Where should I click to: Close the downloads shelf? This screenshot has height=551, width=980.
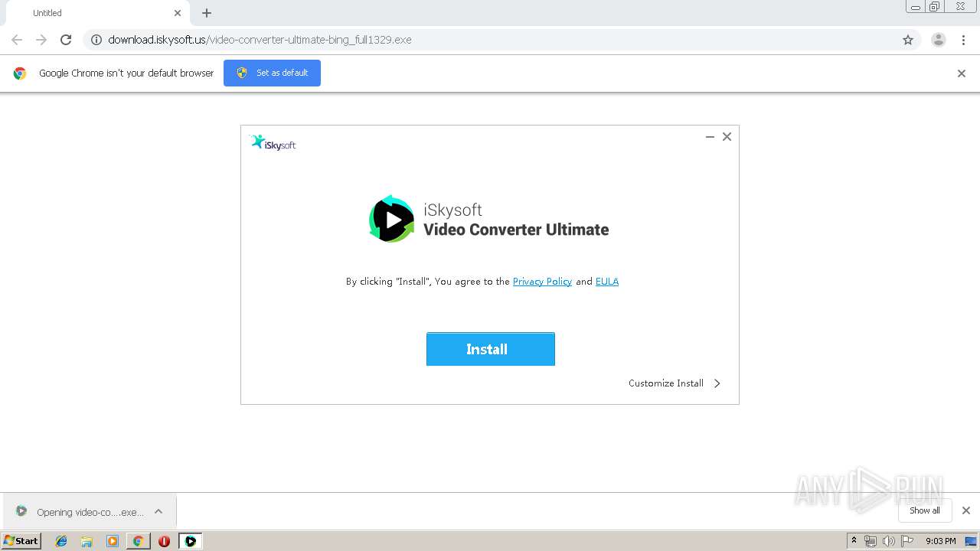(x=966, y=510)
